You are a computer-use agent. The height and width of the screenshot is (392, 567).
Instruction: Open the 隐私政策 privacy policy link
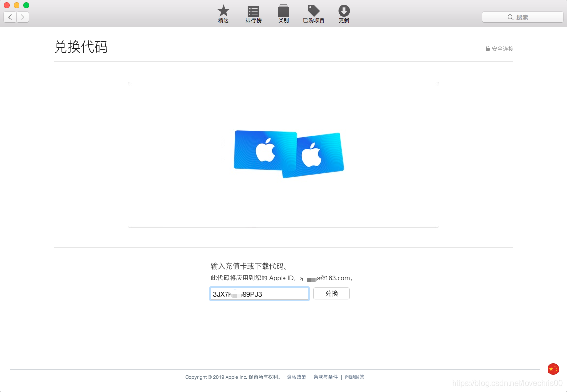point(296,377)
